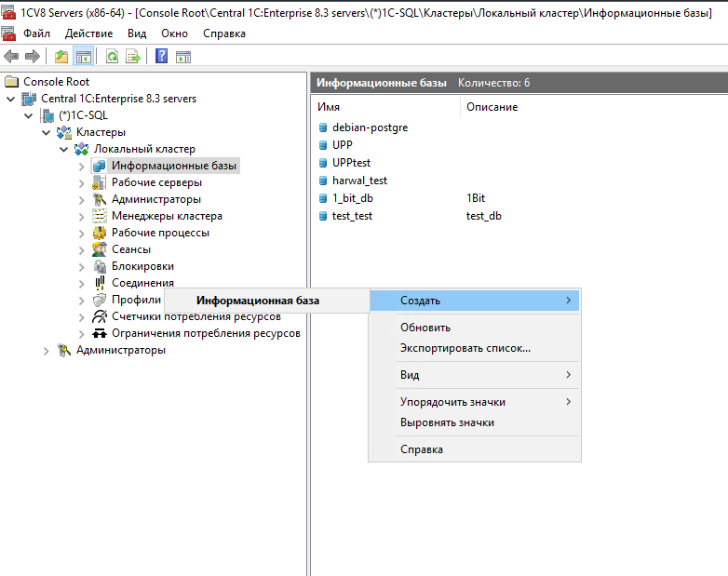Open Упорядочить значки submenu
This screenshot has width=728, height=576.
[x=475, y=402]
